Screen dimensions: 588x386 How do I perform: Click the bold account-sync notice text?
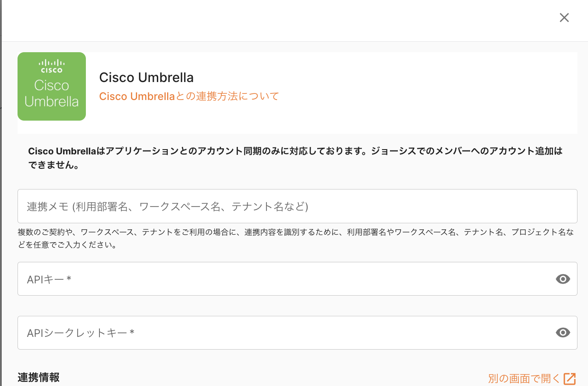[x=295, y=152]
